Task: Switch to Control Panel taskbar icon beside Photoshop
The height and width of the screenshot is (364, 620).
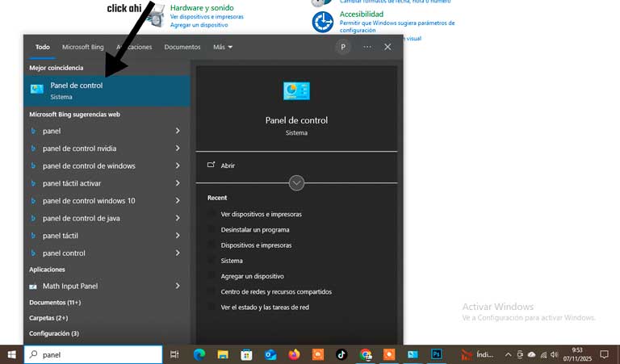Action: (413, 354)
